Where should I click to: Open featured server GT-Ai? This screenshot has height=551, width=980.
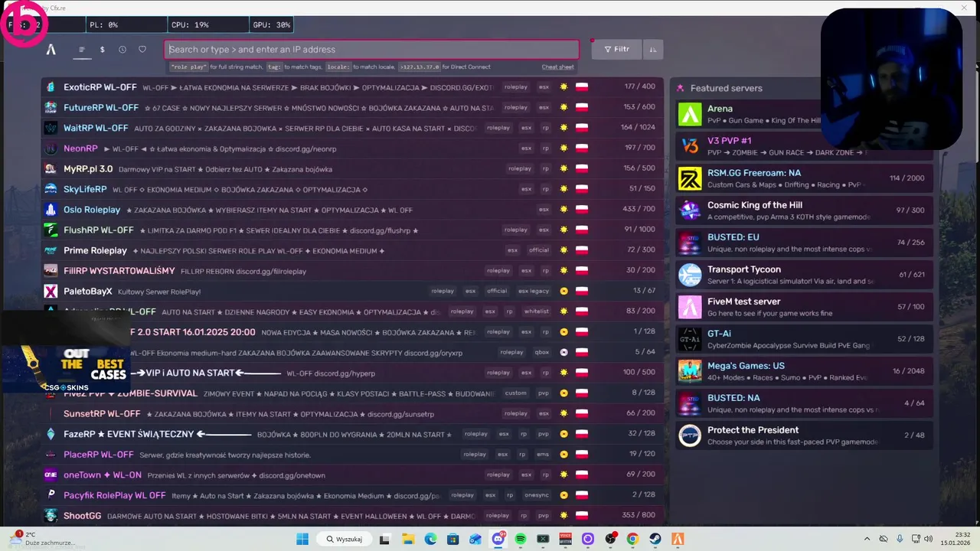(804, 339)
